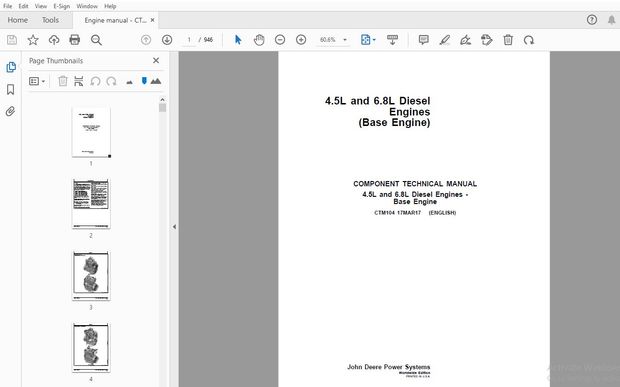The image size is (620, 387).
Task: Switch to the Tools tab
Action: [x=50, y=20]
